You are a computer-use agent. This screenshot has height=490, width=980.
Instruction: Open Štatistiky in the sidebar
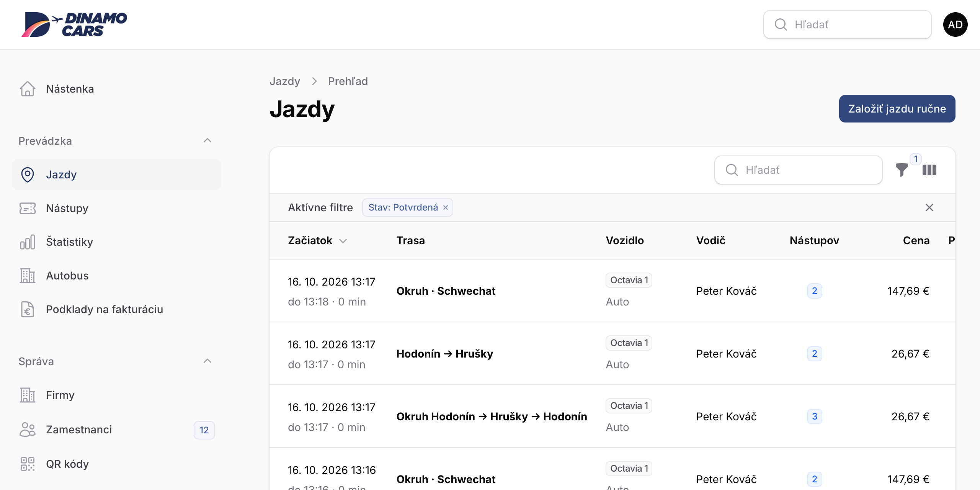pos(117,242)
